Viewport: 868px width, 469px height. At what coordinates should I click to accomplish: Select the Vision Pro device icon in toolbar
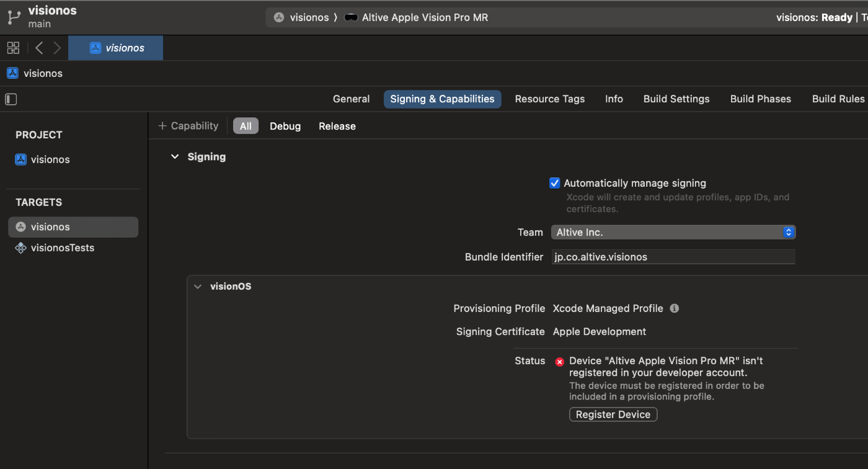(x=351, y=17)
